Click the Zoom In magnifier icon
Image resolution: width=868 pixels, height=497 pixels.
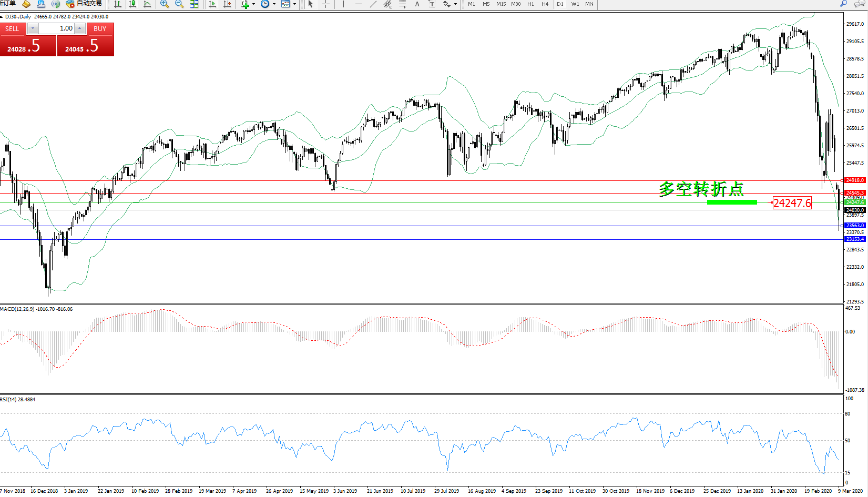[x=165, y=4]
